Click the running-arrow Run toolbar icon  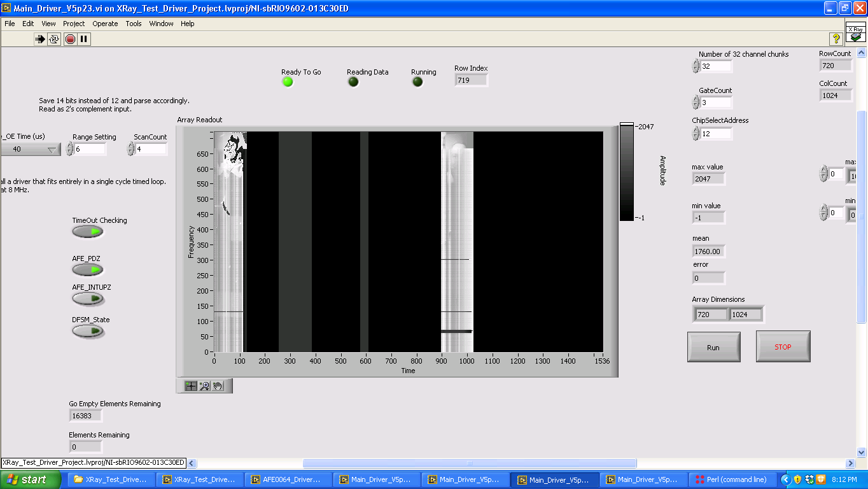pyautogui.click(x=40, y=39)
